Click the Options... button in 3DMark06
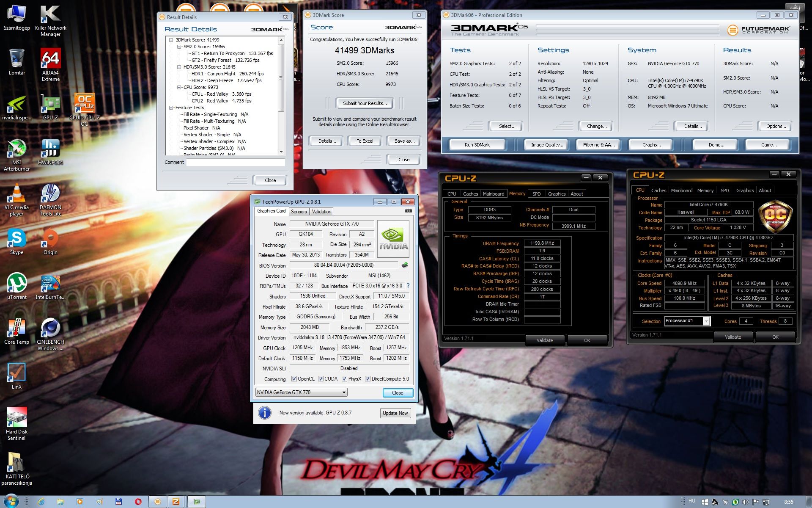 point(776,126)
